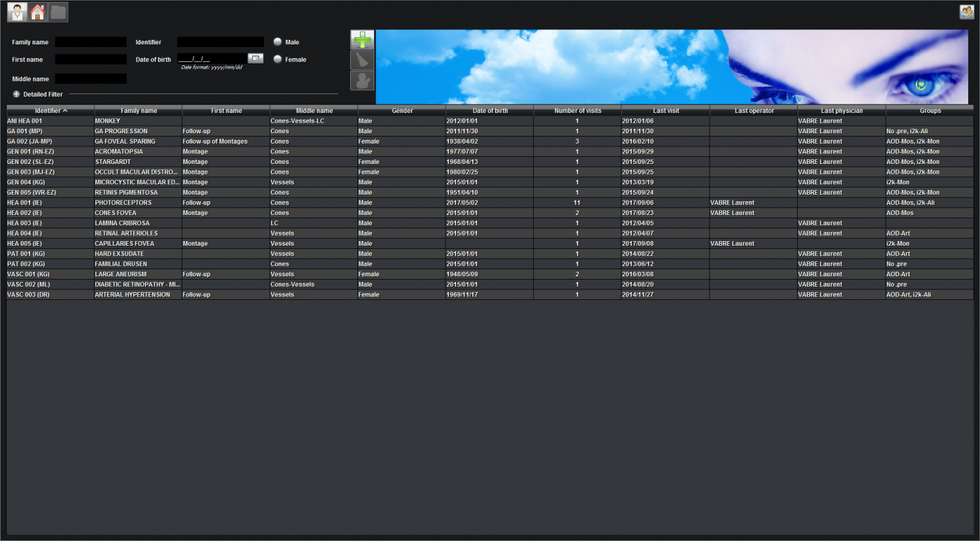Click the Date of birth column header
Viewport: 980px width, 541px height.
point(490,110)
